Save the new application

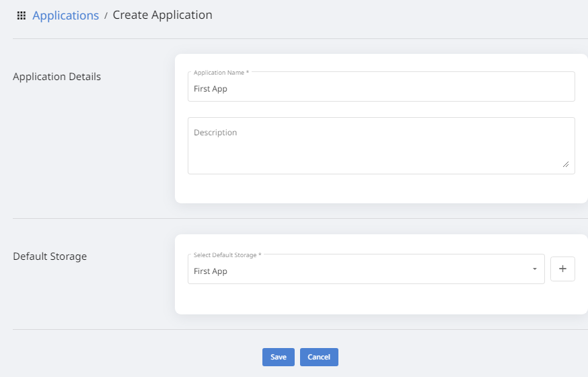(x=279, y=357)
